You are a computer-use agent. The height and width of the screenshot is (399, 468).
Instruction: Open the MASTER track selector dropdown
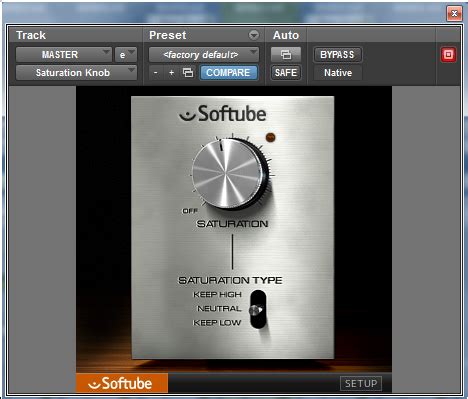point(64,55)
